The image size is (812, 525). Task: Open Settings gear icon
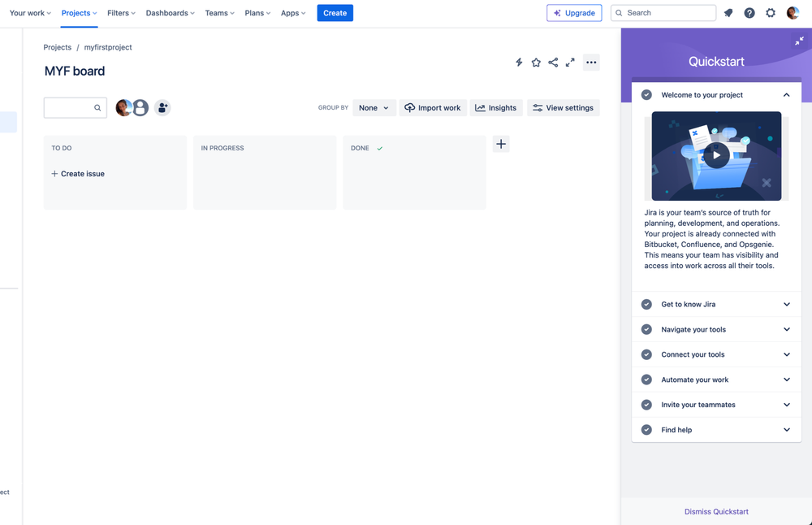[771, 13]
